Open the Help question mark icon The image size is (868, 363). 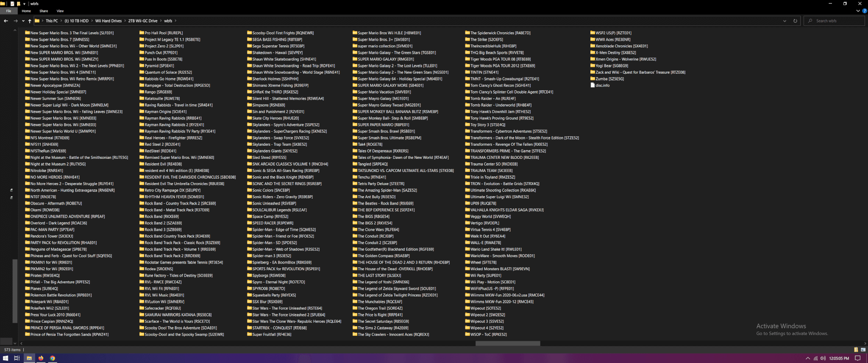pyautogui.click(x=864, y=11)
